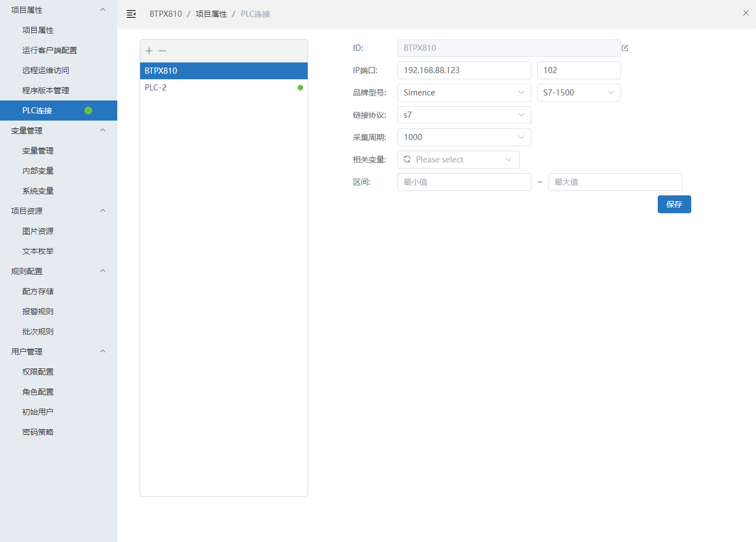Viewport: 756px width, 542px height.
Task: Click the refresh icon in 相关变量 selector
Action: coord(407,160)
